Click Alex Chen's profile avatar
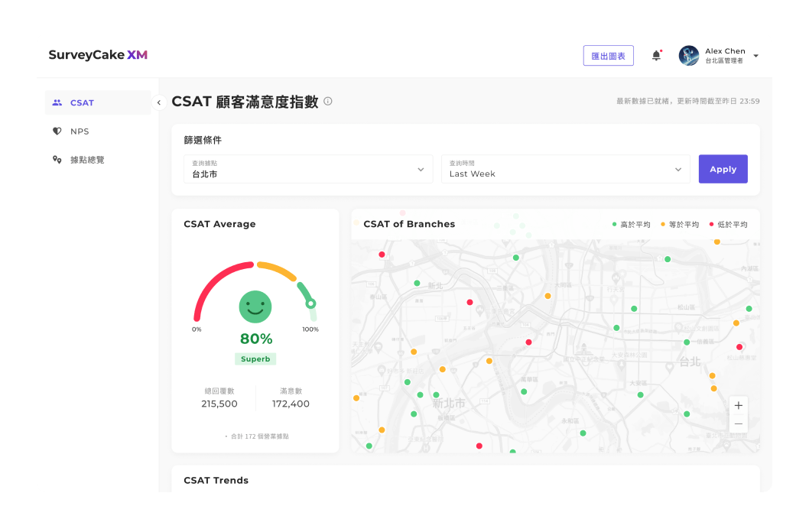 tap(689, 56)
